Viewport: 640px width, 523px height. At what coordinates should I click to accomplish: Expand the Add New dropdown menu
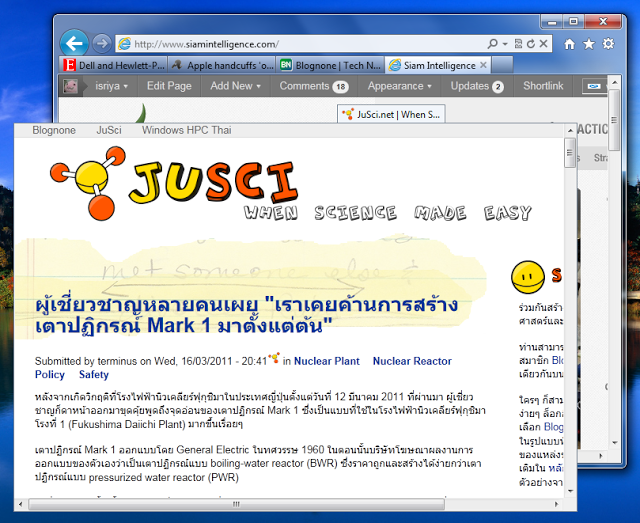235,86
